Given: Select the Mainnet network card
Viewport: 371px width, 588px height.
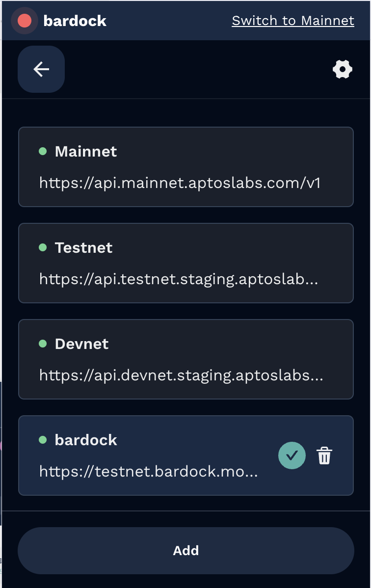Looking at the screenshot, I should tap(185, 167).
